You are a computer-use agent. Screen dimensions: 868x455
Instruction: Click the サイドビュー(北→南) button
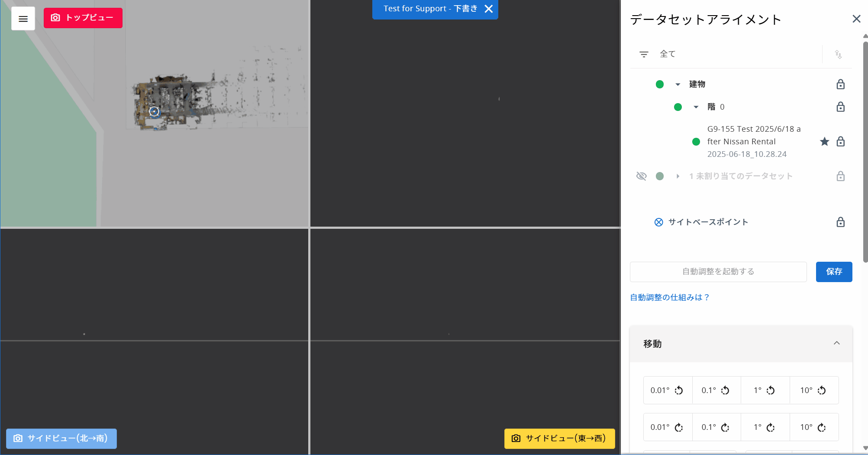click(x=61, y=439)
